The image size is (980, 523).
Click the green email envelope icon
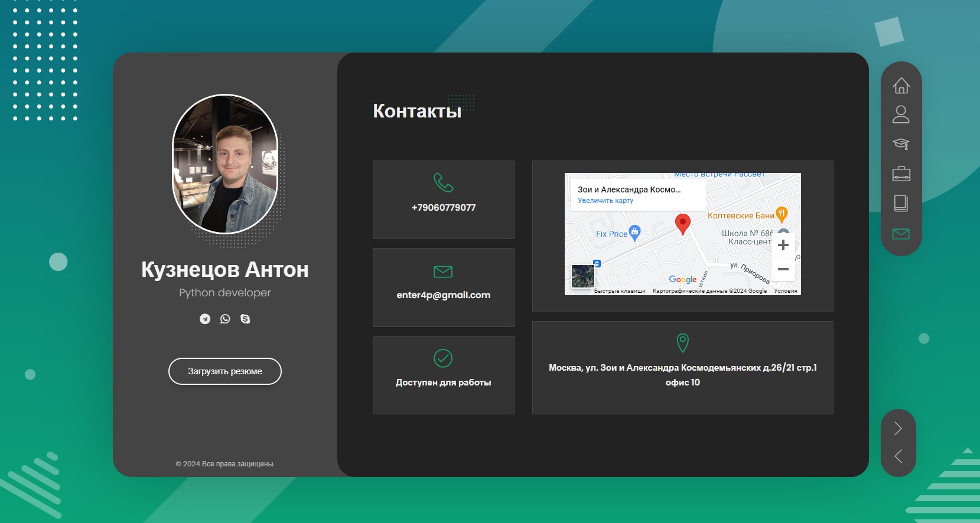[443, 272]
